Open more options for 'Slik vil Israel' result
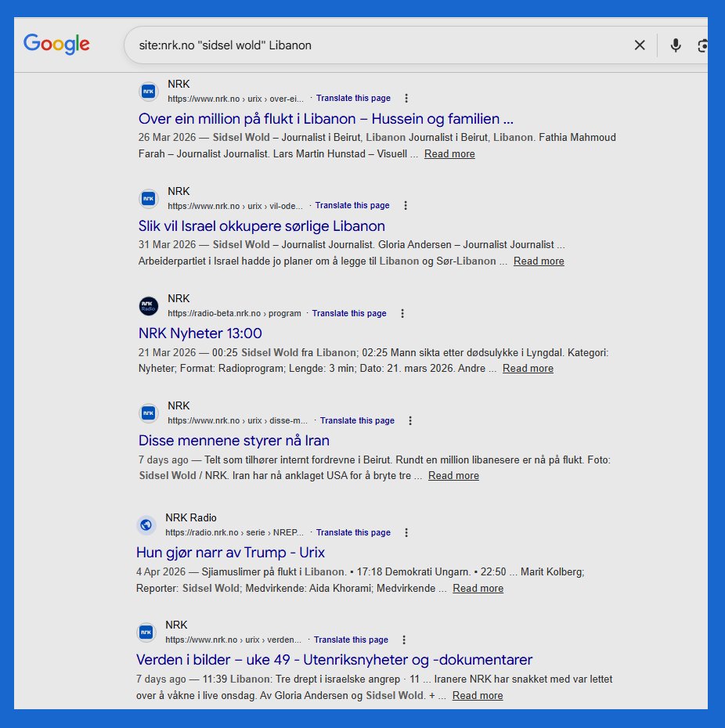This screenshot has height=728, width=725. click(406, 205)
